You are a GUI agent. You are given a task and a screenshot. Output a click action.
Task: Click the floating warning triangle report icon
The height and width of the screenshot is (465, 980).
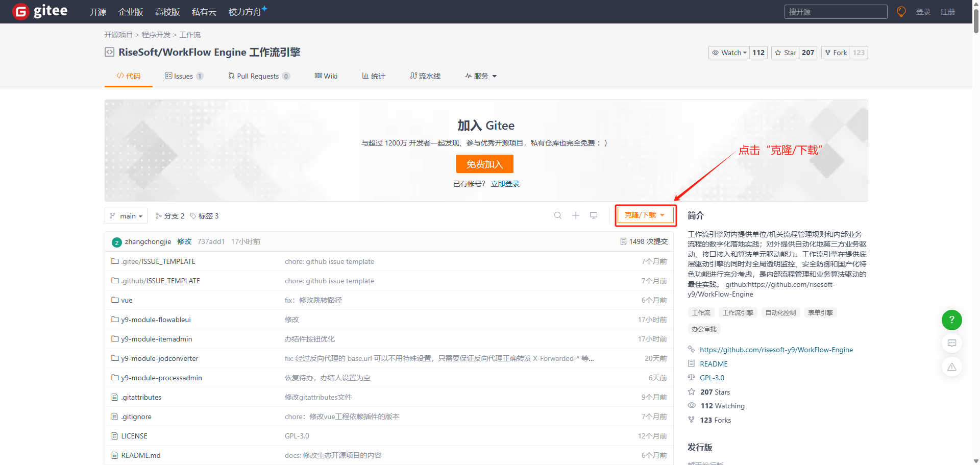tap(952, 367)
